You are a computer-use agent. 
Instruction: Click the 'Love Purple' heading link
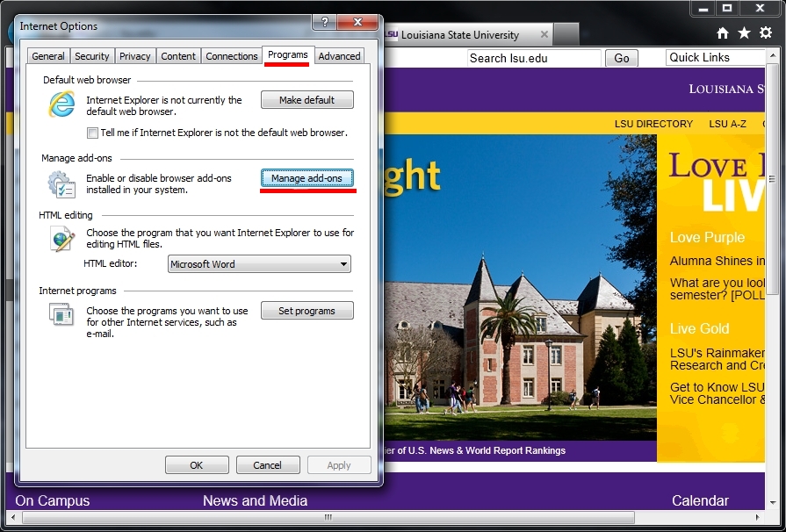click(707, 237)
